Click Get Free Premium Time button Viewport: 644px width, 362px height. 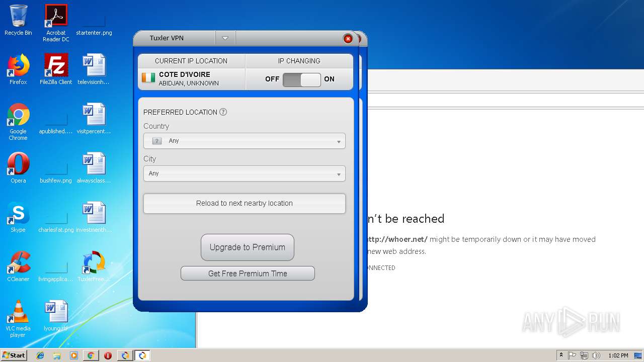(248, 274)
